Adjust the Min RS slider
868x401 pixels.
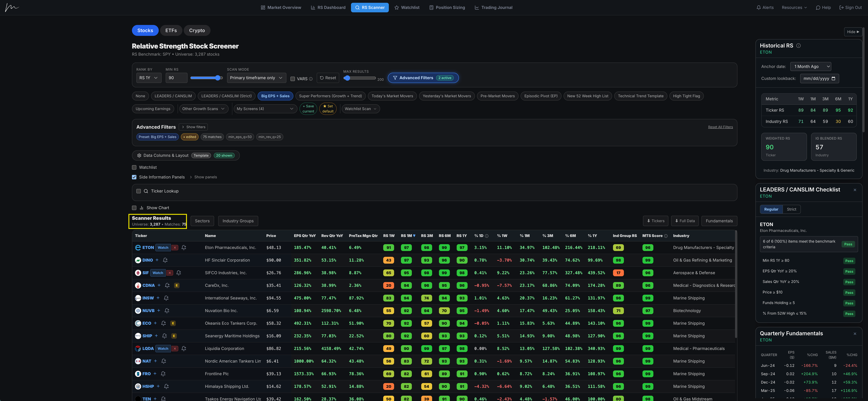tap(207, 78)
